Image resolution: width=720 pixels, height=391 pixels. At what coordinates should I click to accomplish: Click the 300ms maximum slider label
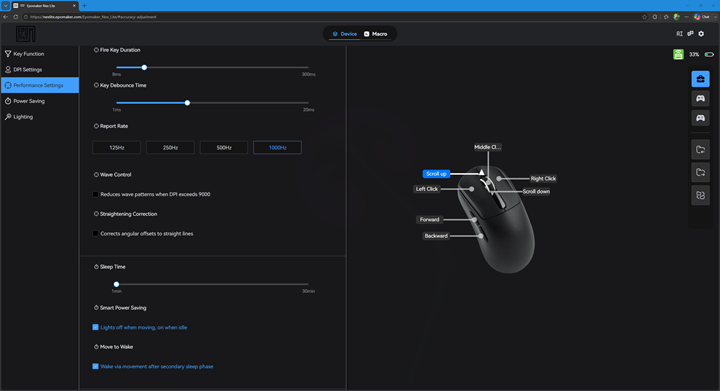point(309,74)
